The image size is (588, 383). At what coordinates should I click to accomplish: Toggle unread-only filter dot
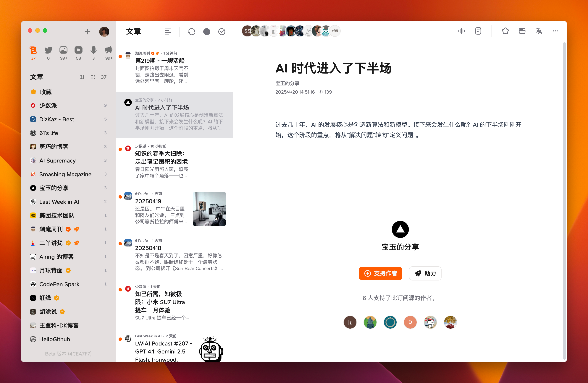[206, 32]
